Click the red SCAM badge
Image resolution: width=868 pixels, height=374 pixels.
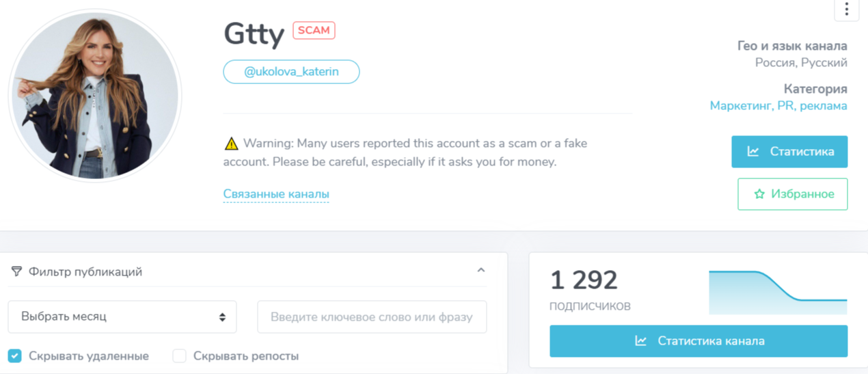(314, 30)
